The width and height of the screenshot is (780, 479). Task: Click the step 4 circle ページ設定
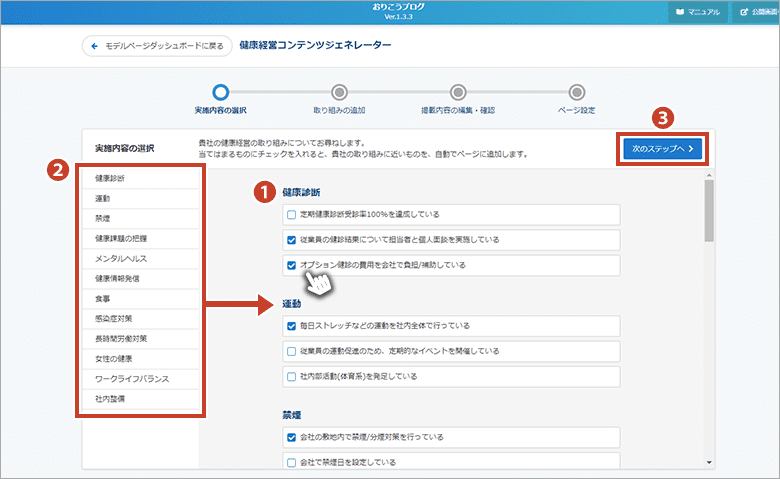coord(577,92)
